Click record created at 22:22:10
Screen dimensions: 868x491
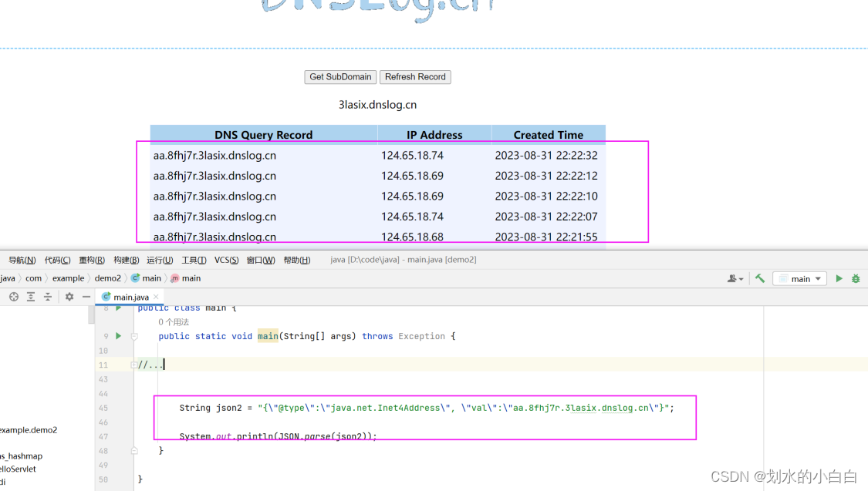377,197
